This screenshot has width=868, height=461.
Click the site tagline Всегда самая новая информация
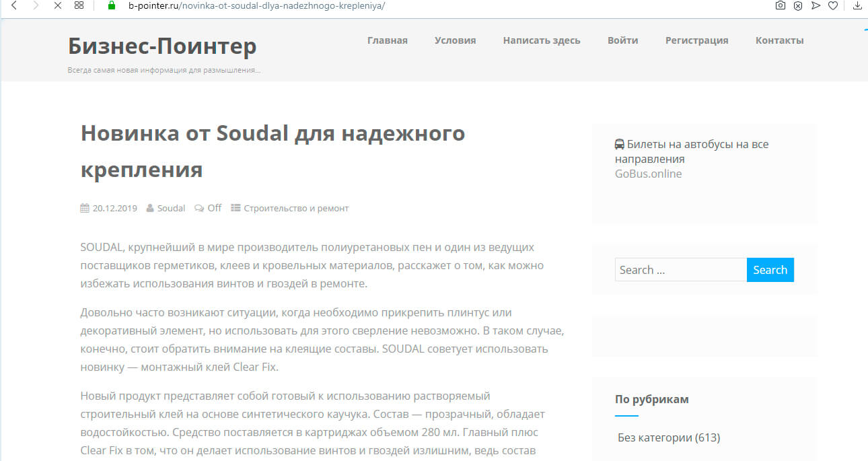164,70
